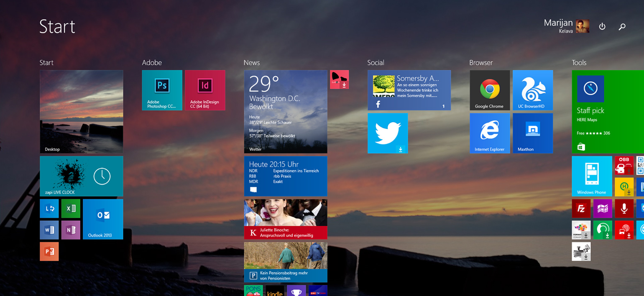Click the power button
644x296 pixels.
tap(602, 26)
